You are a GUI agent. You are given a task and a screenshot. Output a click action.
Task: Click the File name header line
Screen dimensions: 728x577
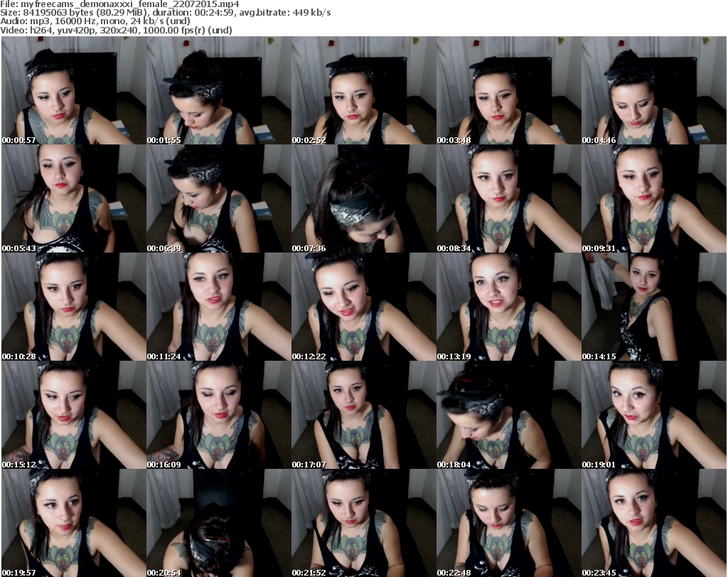pos(119,4)
